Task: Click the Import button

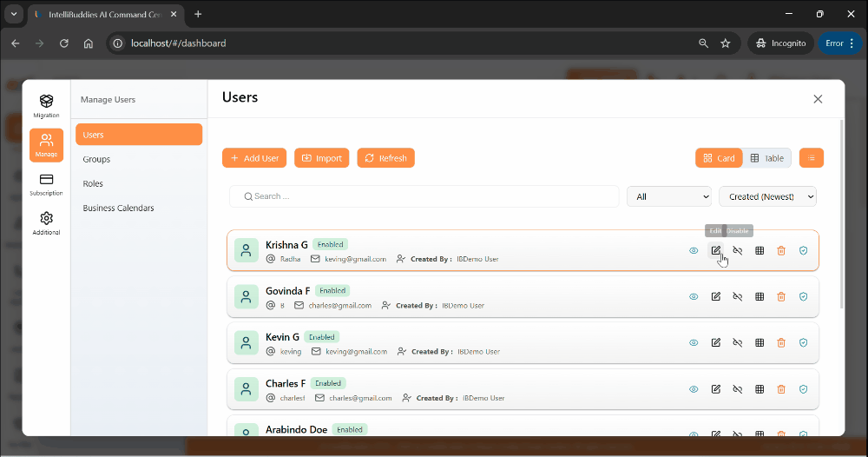Action: point(321,158)
